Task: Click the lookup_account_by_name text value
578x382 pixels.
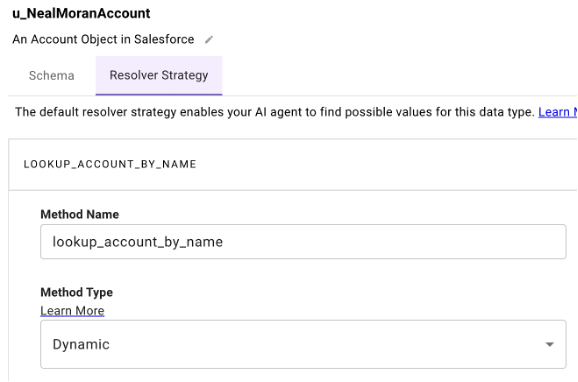Action: coord(137,242)
